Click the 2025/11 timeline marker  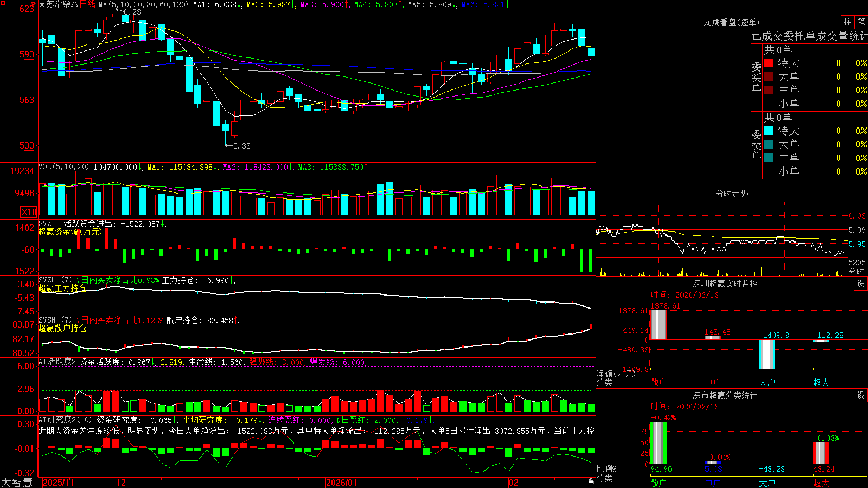58,482
